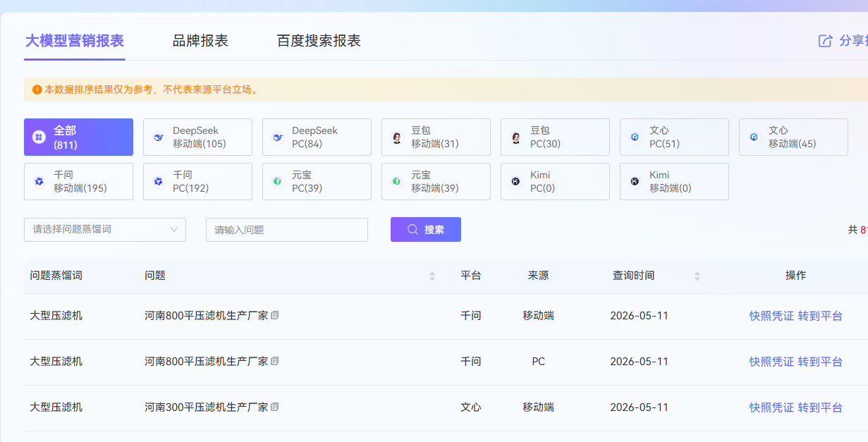Click the orange warning notice icon
The height and width of the screenshot is (442, 868).
click(x=37, y=90)
